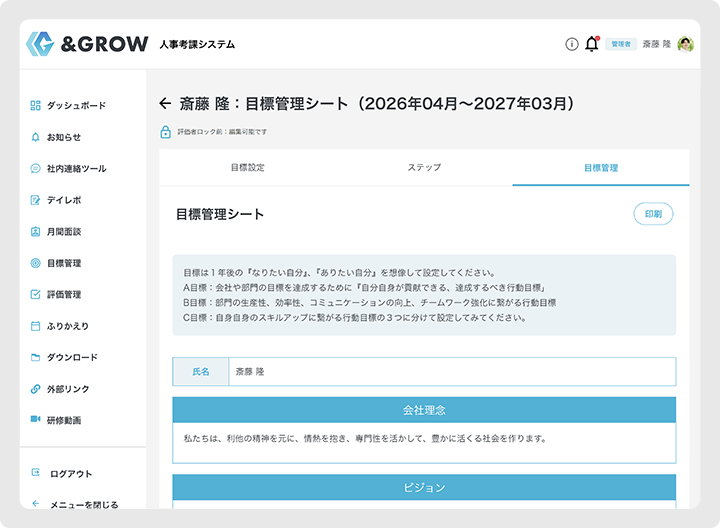Image resolution: width=720 pixels, height=528 pixels.
Task: Switch to the ステップ tab
Action: (x=424, y=168)
